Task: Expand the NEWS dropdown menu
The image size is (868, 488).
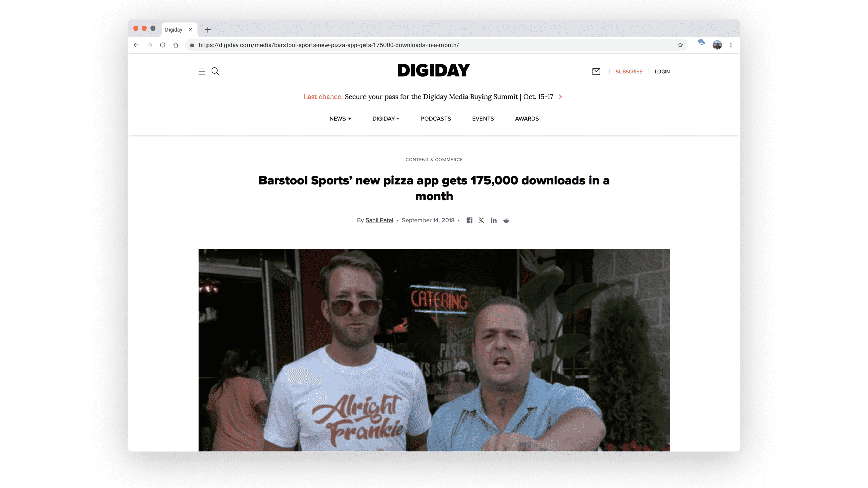Action: tap(340, 119)
